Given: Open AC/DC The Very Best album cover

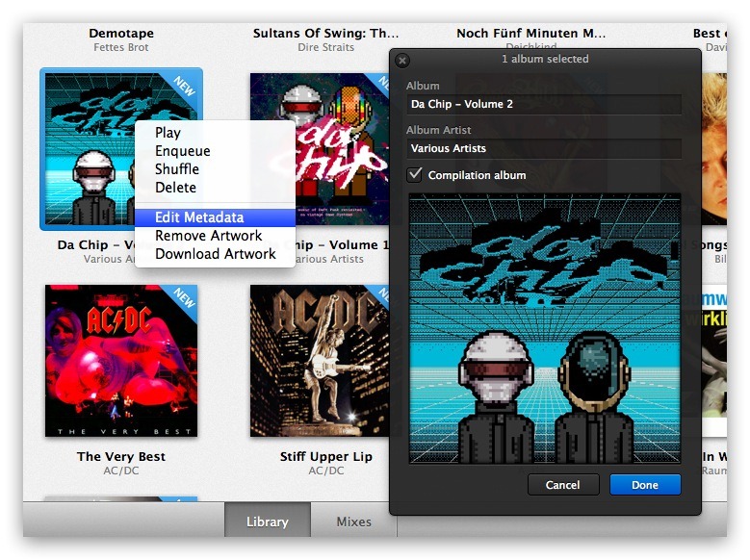Looking at the screenshot, I should 121,361.
